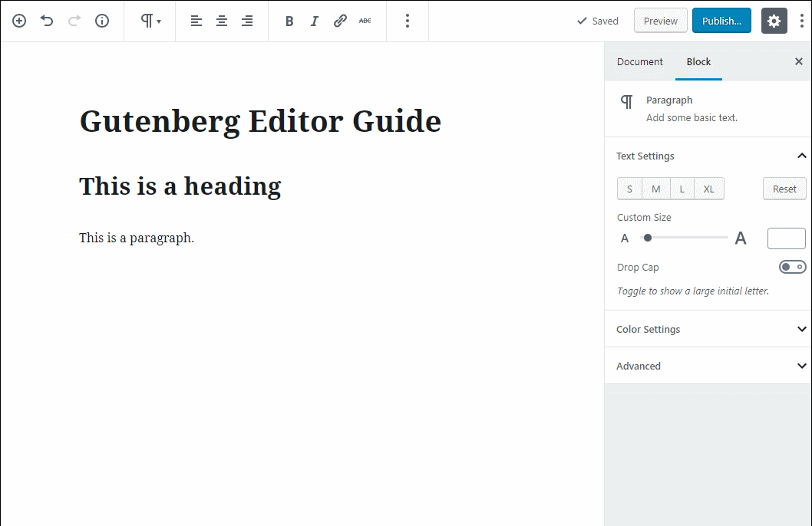Image resolution: width=812 pixels, height=526 pixels.
Task: Click the large A size icon
Action: 741,238
